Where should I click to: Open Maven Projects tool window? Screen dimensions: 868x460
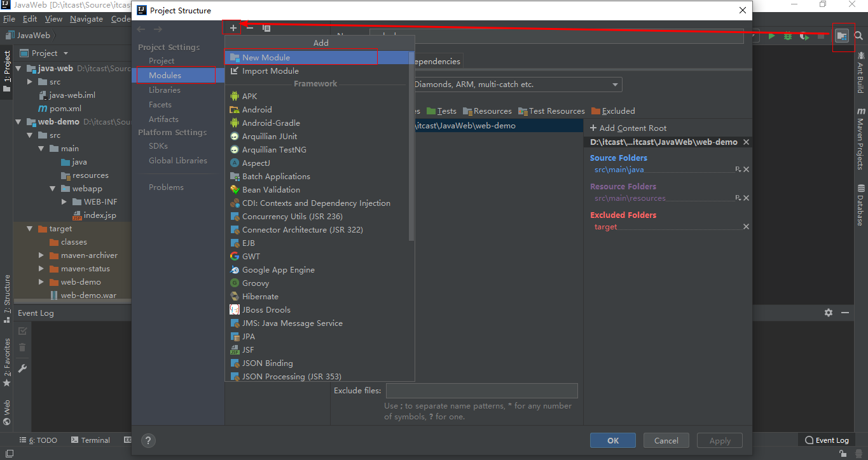pyautogui.click(x=861, y=139)
